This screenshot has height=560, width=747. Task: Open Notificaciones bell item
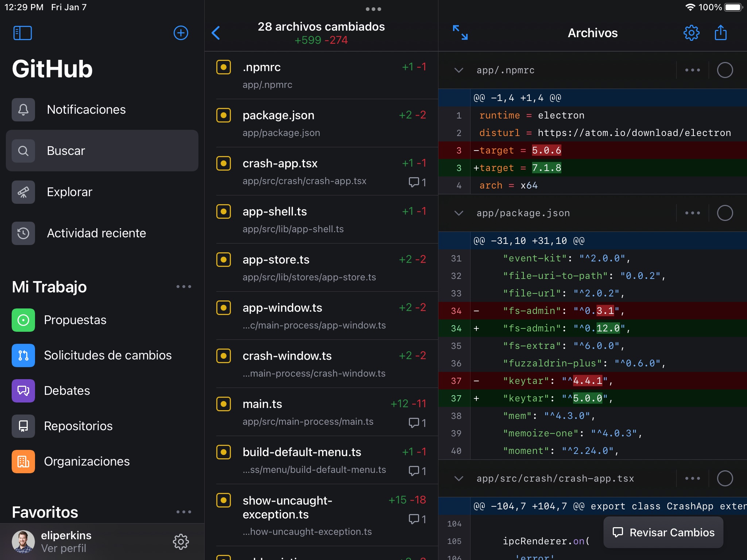102,109
